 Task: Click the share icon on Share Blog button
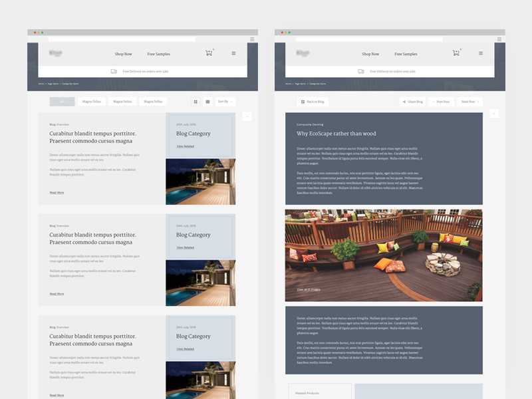[404, 101]
